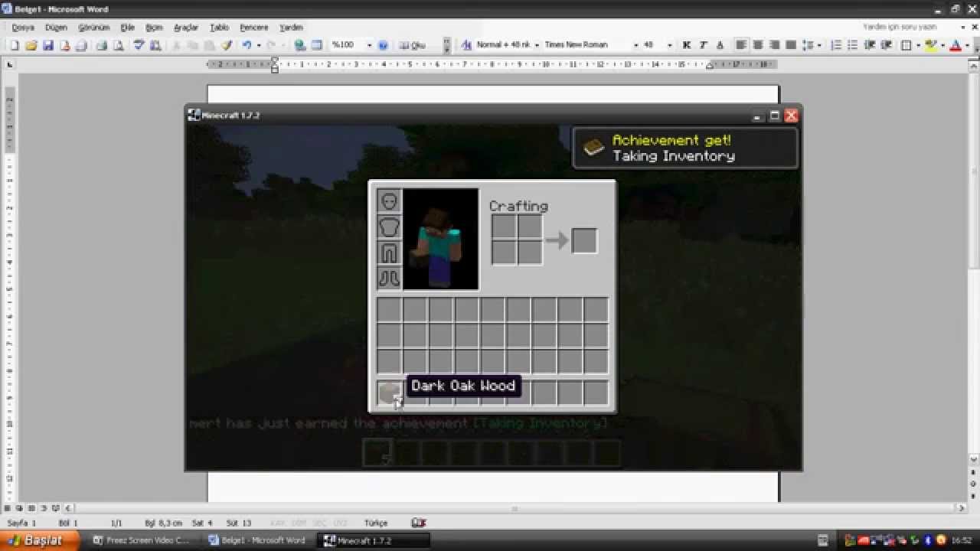Toggle italic (T) formatting

coord(704,45)
